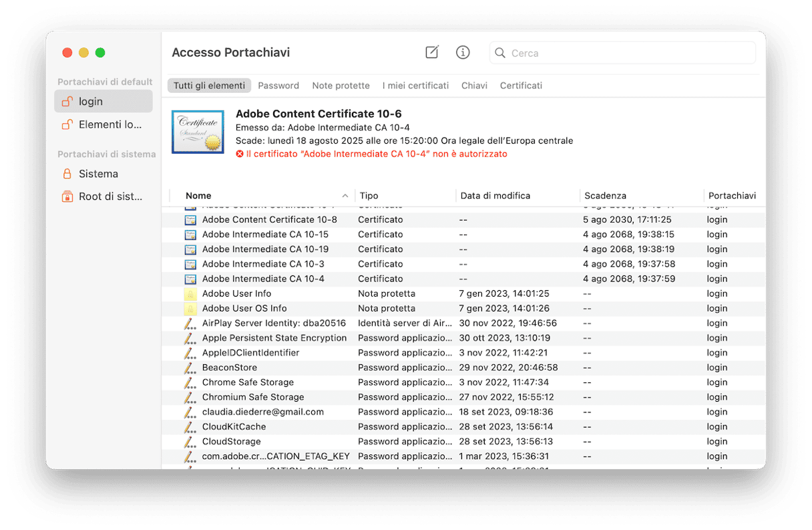Viewport: 812px width, 530px height.
Task: Click the date 28 set 2023, 13:56:14
Action: 505,426
